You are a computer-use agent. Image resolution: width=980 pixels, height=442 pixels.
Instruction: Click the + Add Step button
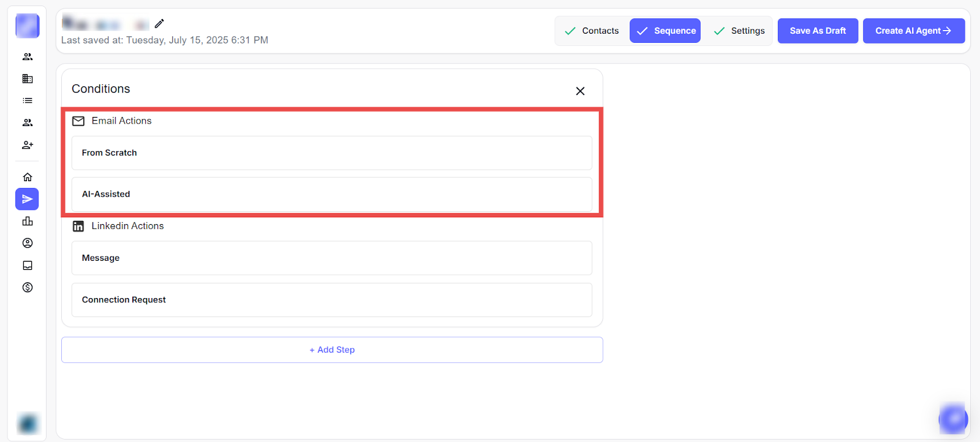tap(332, 350)
